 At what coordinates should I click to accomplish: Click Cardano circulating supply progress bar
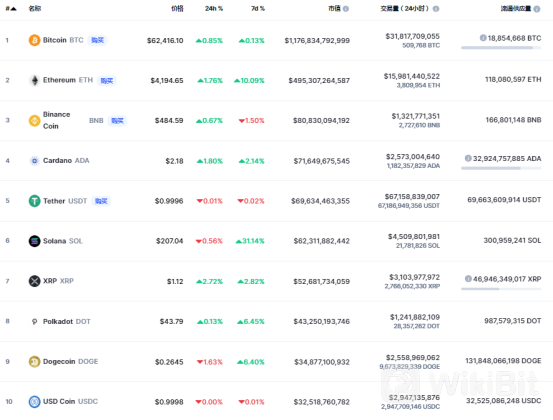point(501,168)
